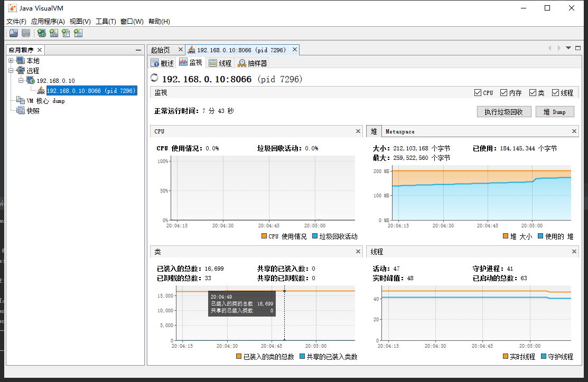Open the document list dropdown arrow
Image resolution: width=588 pixels, height=382 pixels.
tap(568, 48)
